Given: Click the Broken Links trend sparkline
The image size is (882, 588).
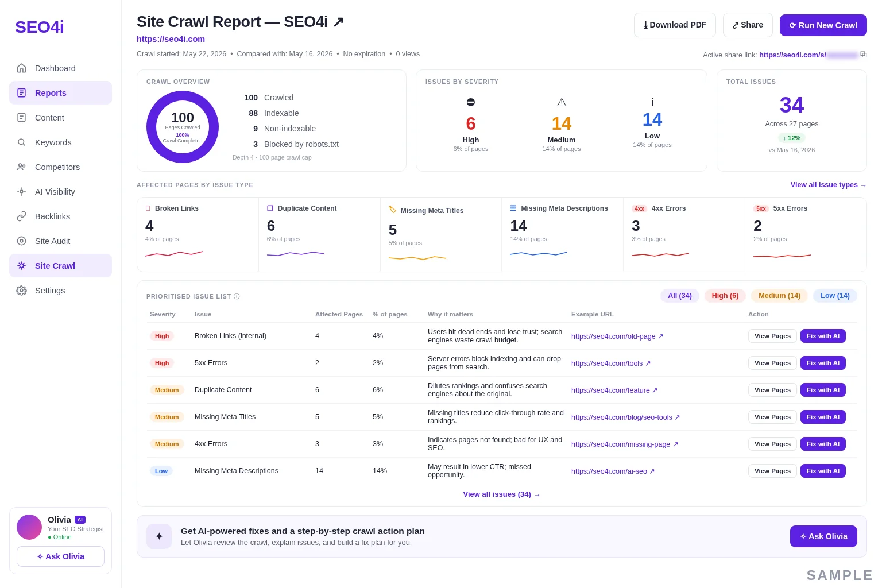Looking at the screenshot, I should click(x=174, y=253).
